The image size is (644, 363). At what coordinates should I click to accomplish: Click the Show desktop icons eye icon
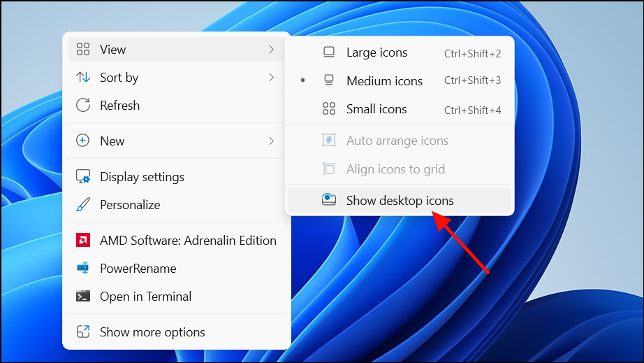point(329,200)
